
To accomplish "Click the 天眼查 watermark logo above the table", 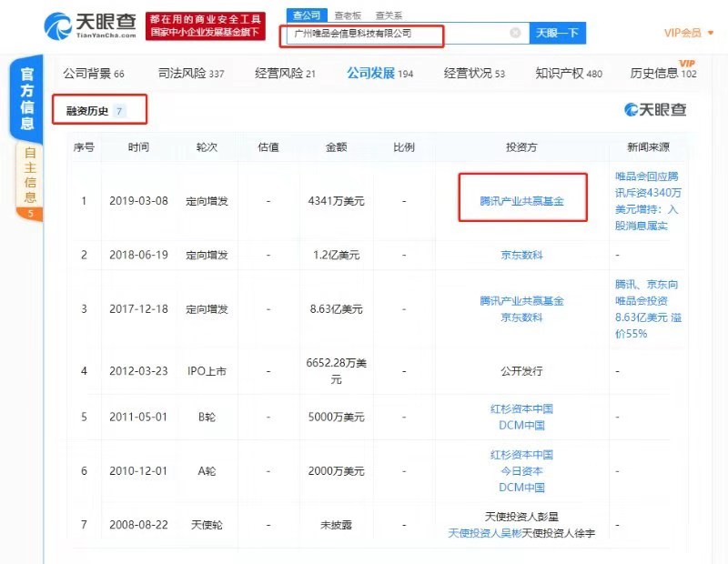I will point(655,109).
